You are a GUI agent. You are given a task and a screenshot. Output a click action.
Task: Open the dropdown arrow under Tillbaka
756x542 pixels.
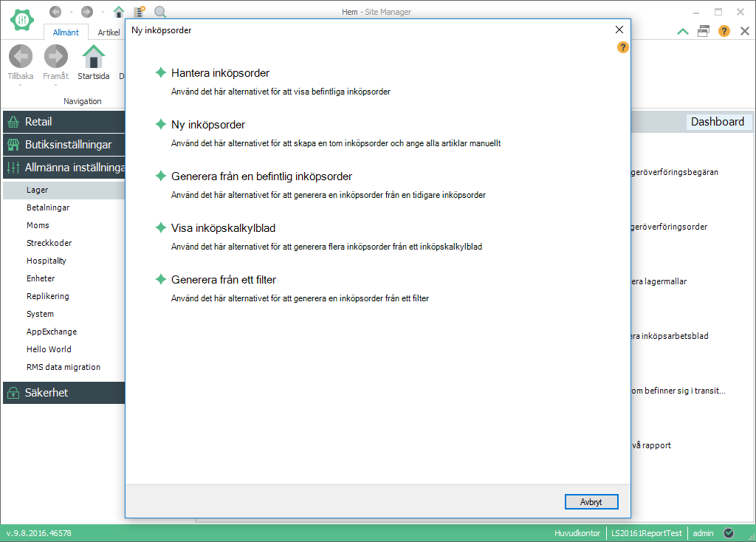(20, 85)
